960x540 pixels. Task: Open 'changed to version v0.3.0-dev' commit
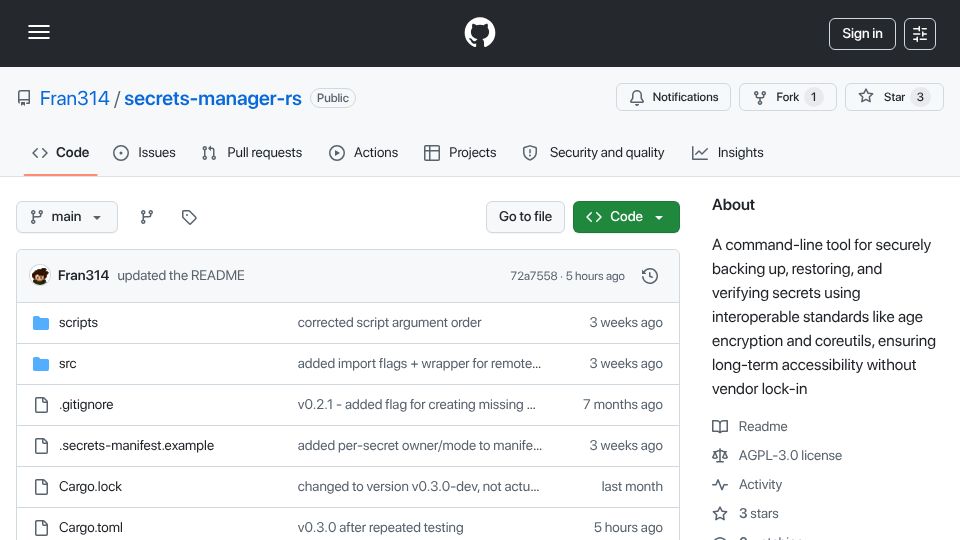pos(418,487)
